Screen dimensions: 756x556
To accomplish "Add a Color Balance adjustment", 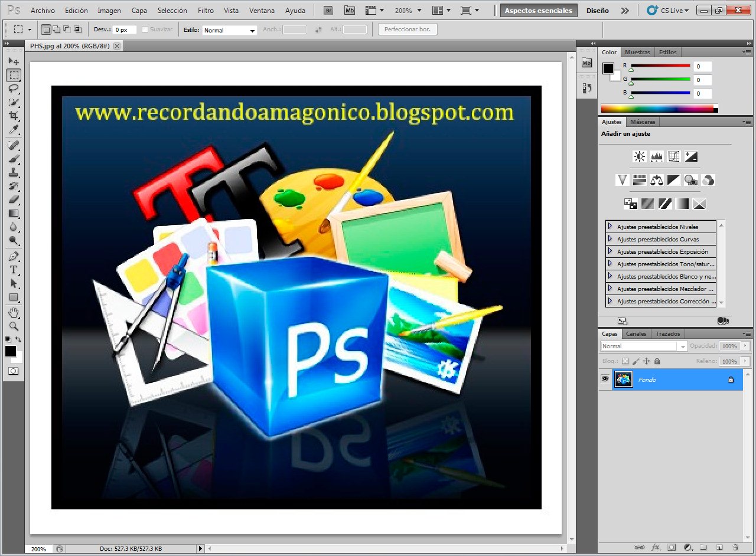I will (657, 180).
